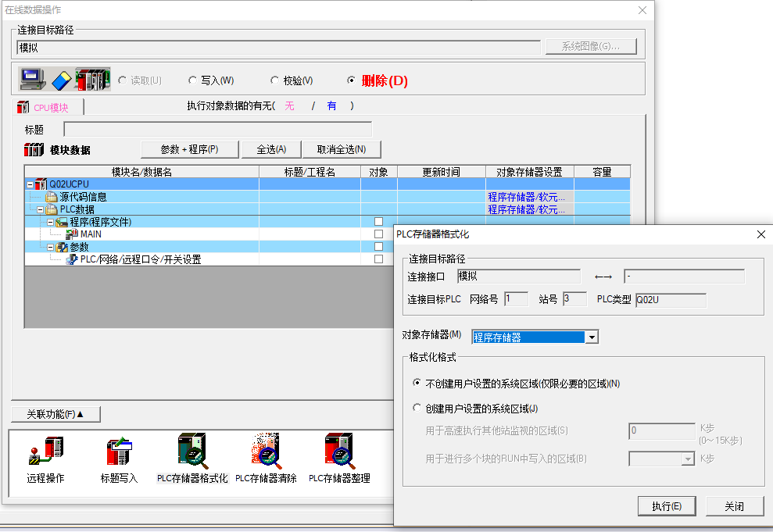Viewport: 773px width, 532px height.
Task: Collapse the PLC数据 tree node
Action: pyautogui.click(x=41, y=209)
